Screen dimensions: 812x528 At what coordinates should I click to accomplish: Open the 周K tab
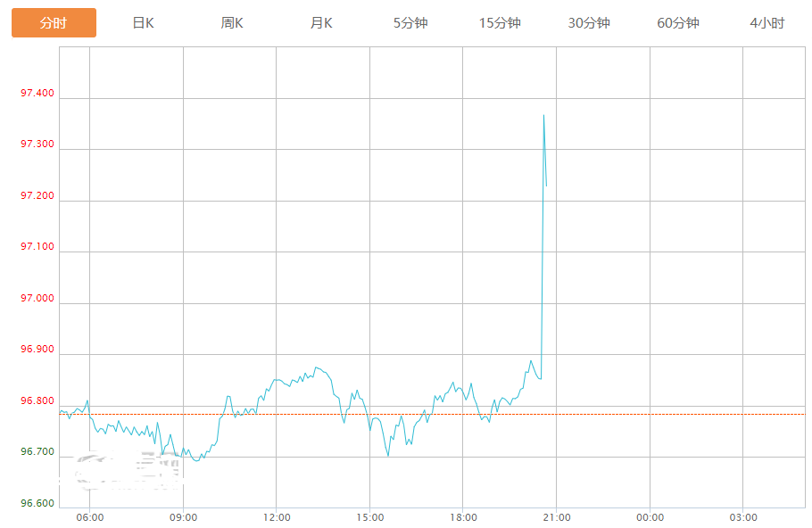point(232,23)
